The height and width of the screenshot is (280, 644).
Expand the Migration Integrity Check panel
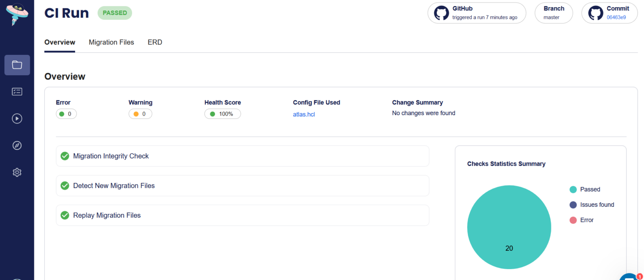click(242, 156)
